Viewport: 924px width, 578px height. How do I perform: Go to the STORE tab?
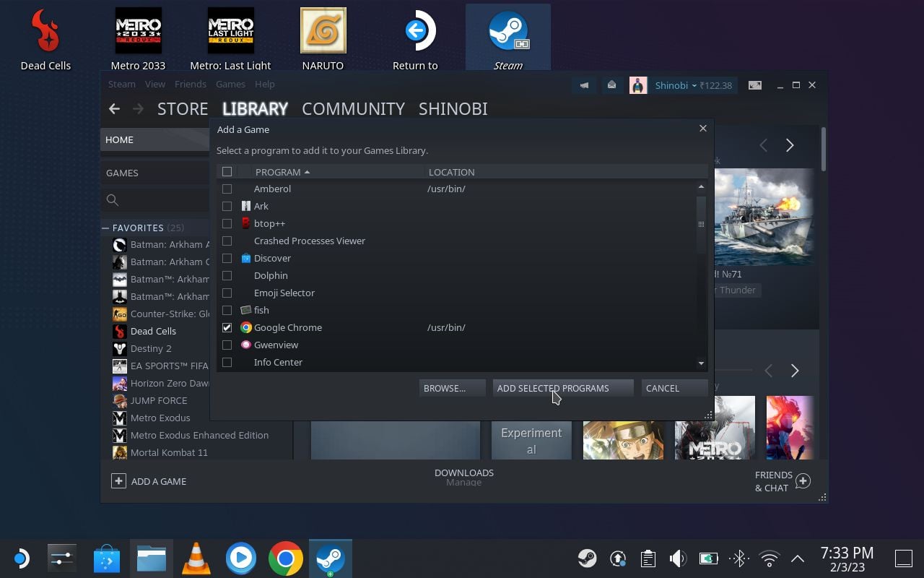pos(183,109)
